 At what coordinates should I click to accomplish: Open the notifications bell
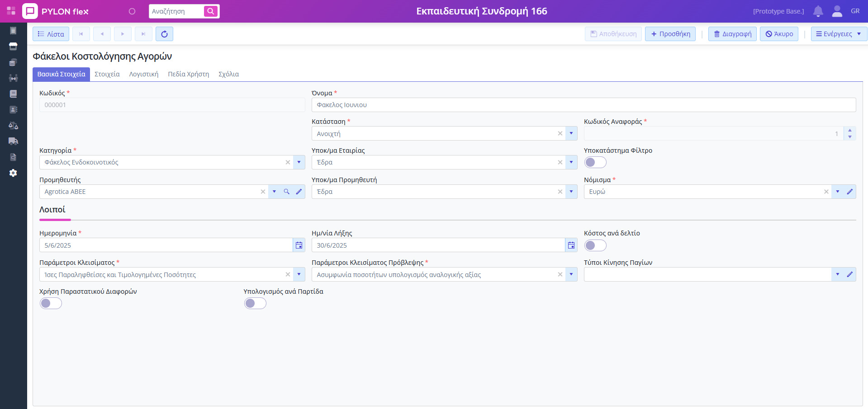818,11
